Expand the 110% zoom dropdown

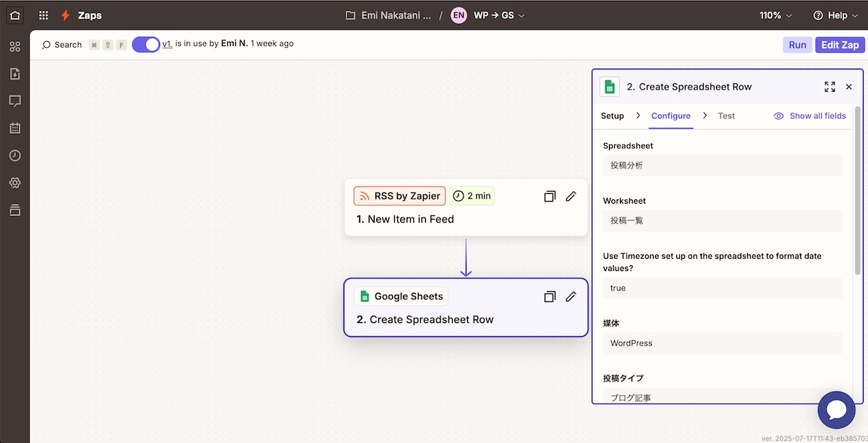click(775, 15)
